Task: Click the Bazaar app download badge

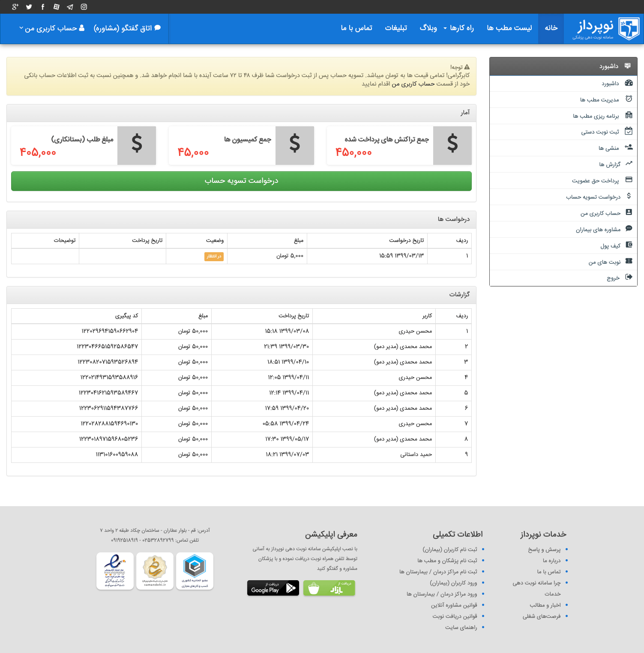Action: pos(329,588)
